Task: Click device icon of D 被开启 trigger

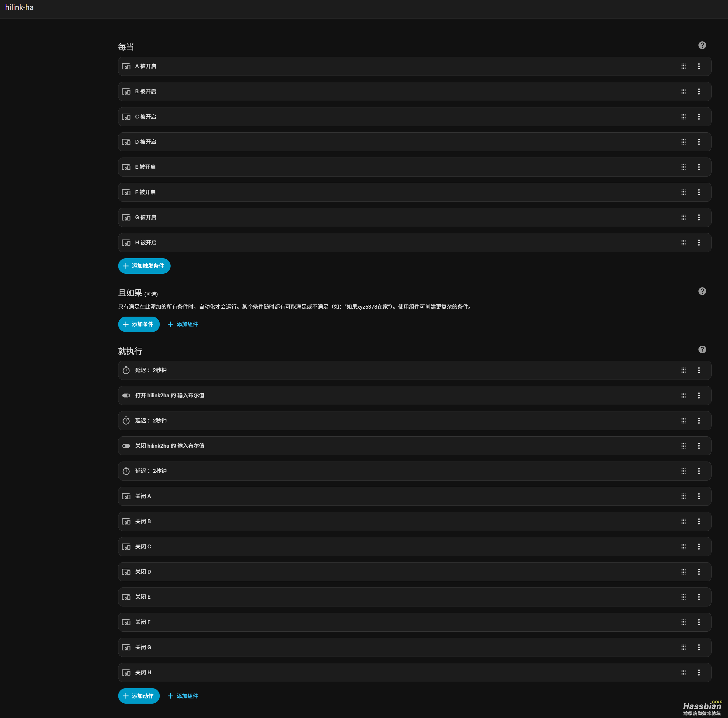Action: click(x=126, y=142)
